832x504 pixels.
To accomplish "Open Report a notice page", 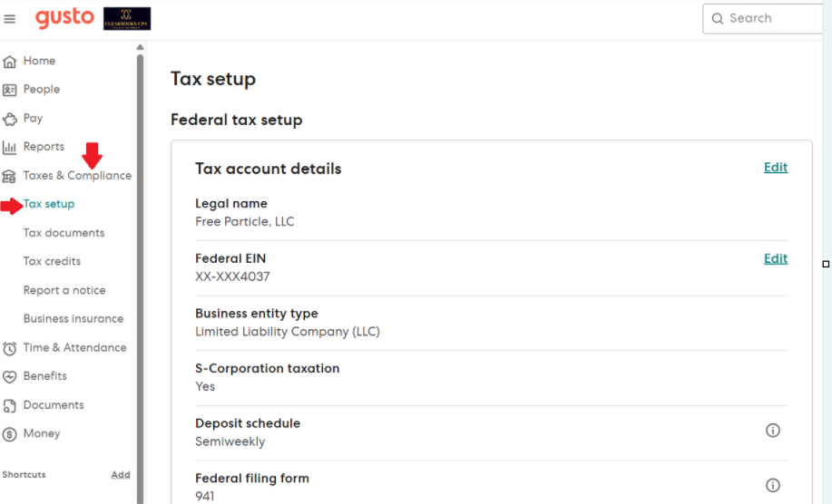I will click(64, 290).
